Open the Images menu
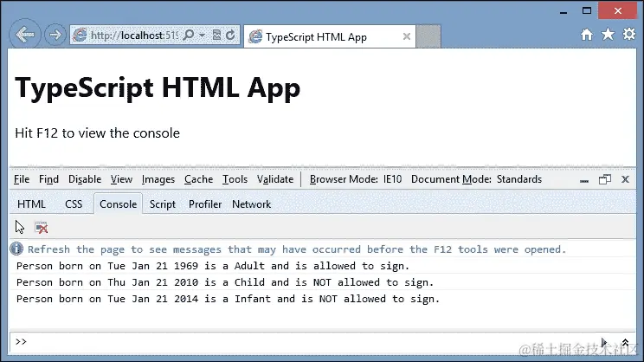The width and height of the screenshot is (644, 362). [158, 179]
